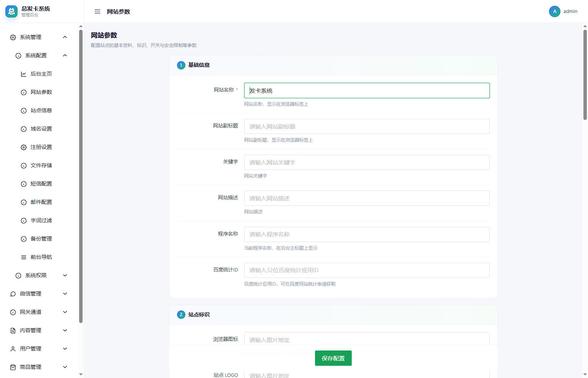Click the 系统配置 info icon

pos(18,55)
